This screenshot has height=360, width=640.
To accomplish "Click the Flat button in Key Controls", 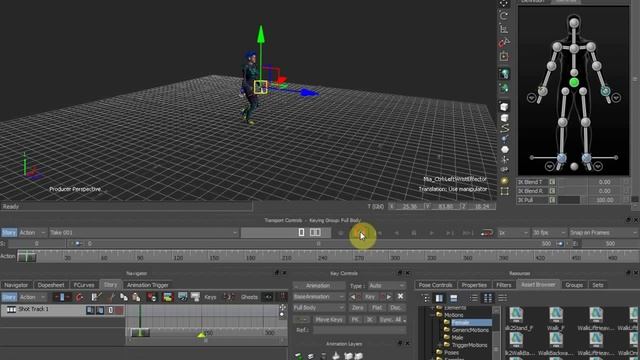I will tap(377, 308).
